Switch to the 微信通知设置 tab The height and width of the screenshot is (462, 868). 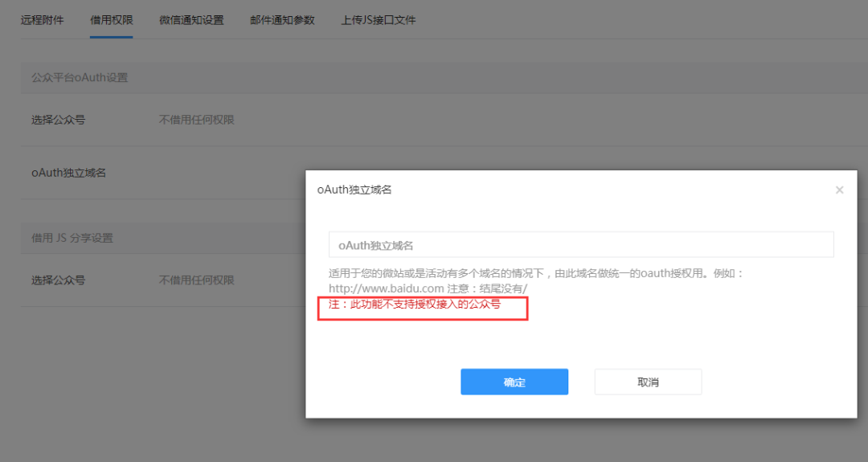[191, 20]
